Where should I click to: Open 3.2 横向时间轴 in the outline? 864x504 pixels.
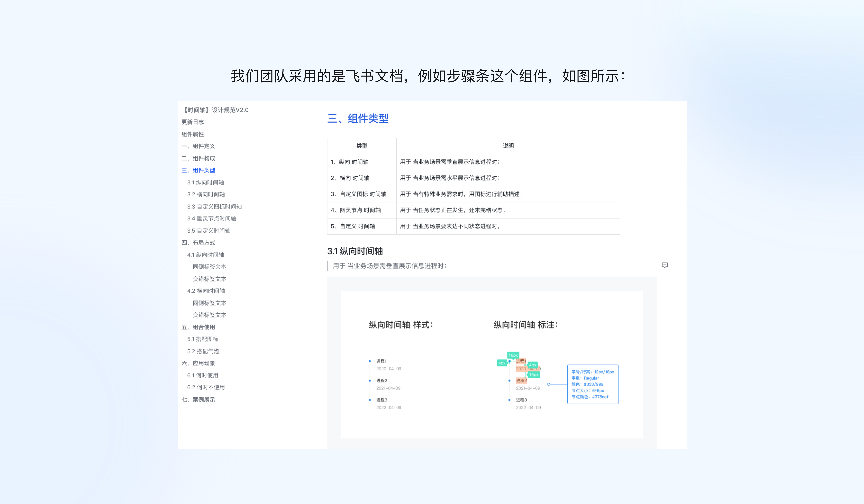click(206, 194)
